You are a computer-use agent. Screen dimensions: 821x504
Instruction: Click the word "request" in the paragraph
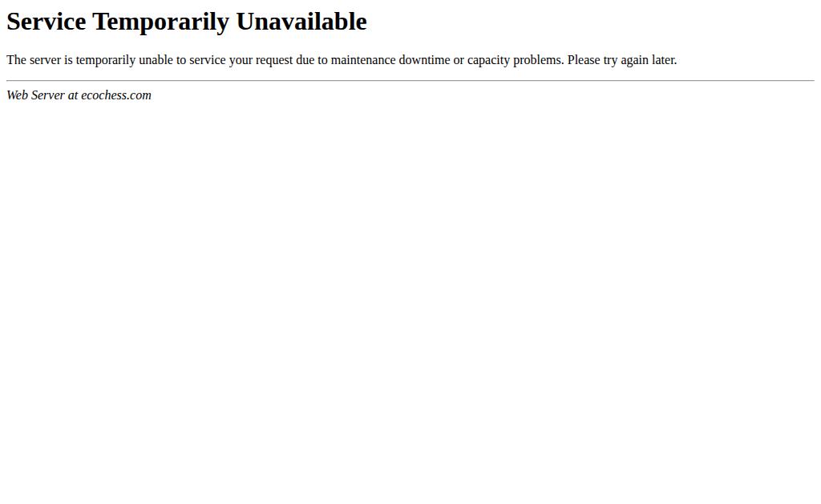274,61
